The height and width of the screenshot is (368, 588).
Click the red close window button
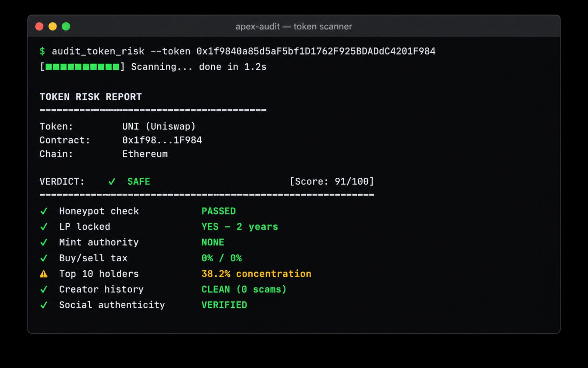tap(39, 26)
